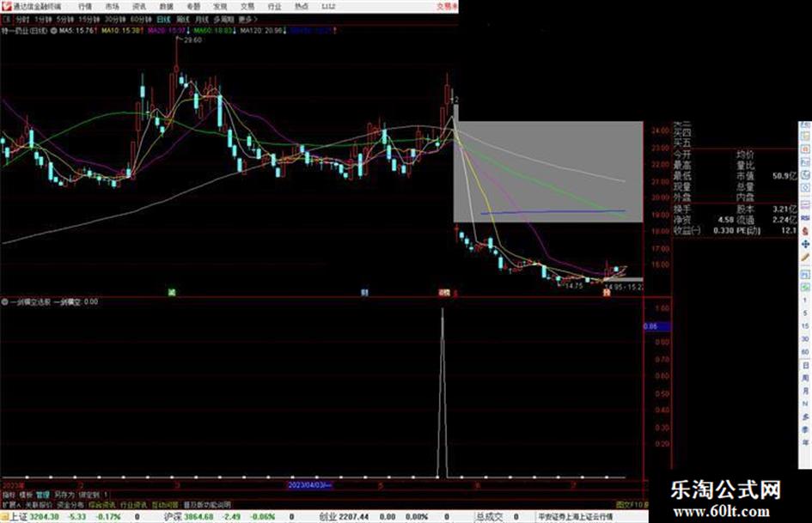Click the MA indicator settings circle icon
812x523 pixels.
[x=53, y=31]
